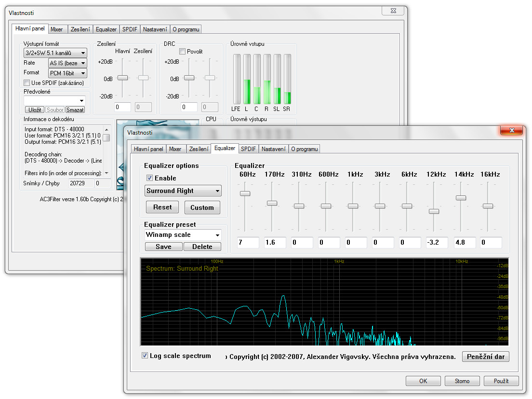This screenshot has width=532, height=399.
Task: Click the Peněžní dar donate button
Action: click(485, 357)
